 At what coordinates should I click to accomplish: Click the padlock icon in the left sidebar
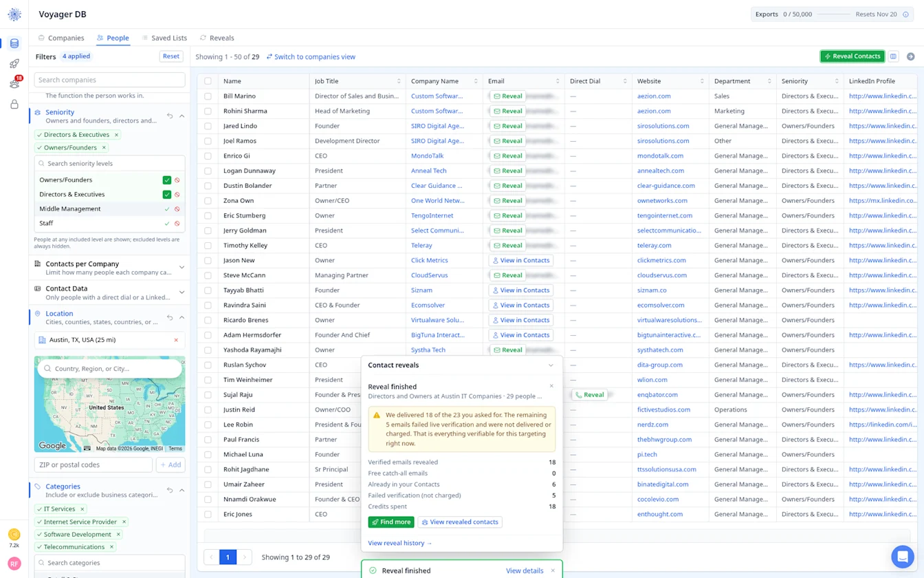[x=14, y=105]
